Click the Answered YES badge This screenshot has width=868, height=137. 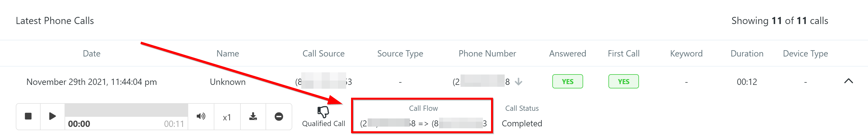tap(567, 81)
